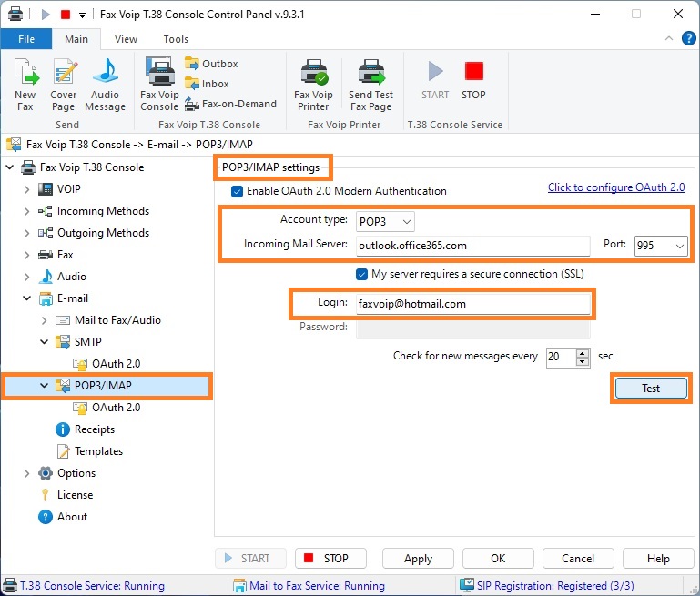
Task: Click the configure OAuth 2.0 link
Action: click(x=616, y=187)
